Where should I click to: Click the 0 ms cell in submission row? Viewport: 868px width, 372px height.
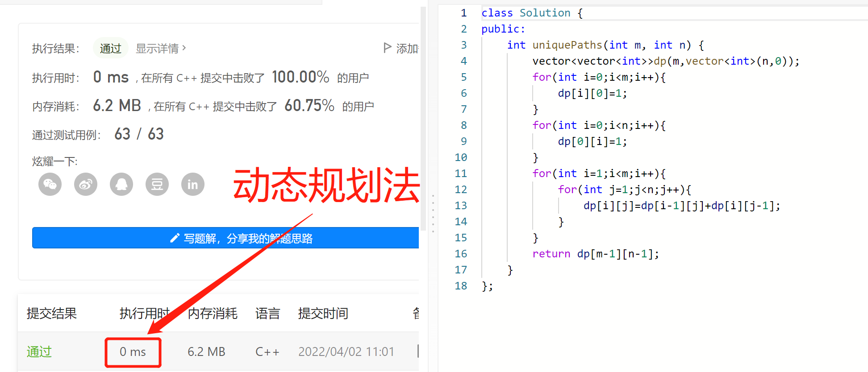click(133, 352)
